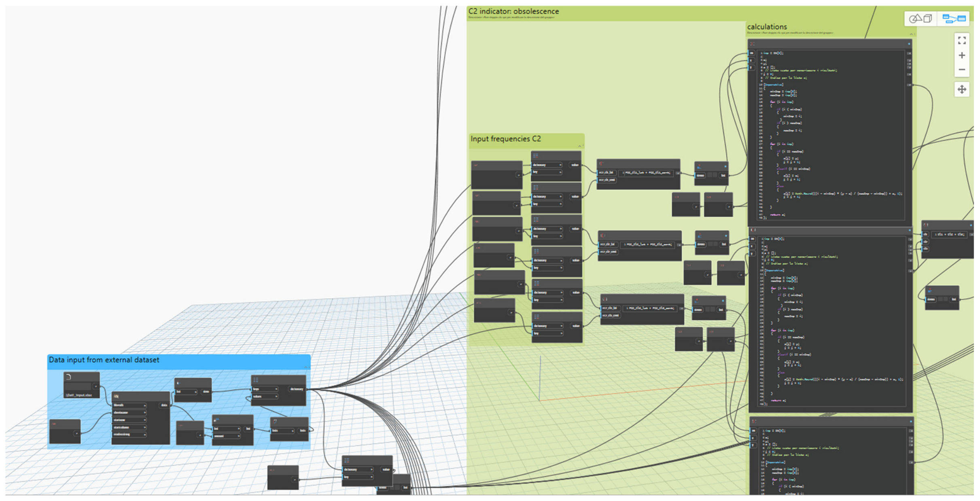Click the 'startrow' input port

pos(129,420)
